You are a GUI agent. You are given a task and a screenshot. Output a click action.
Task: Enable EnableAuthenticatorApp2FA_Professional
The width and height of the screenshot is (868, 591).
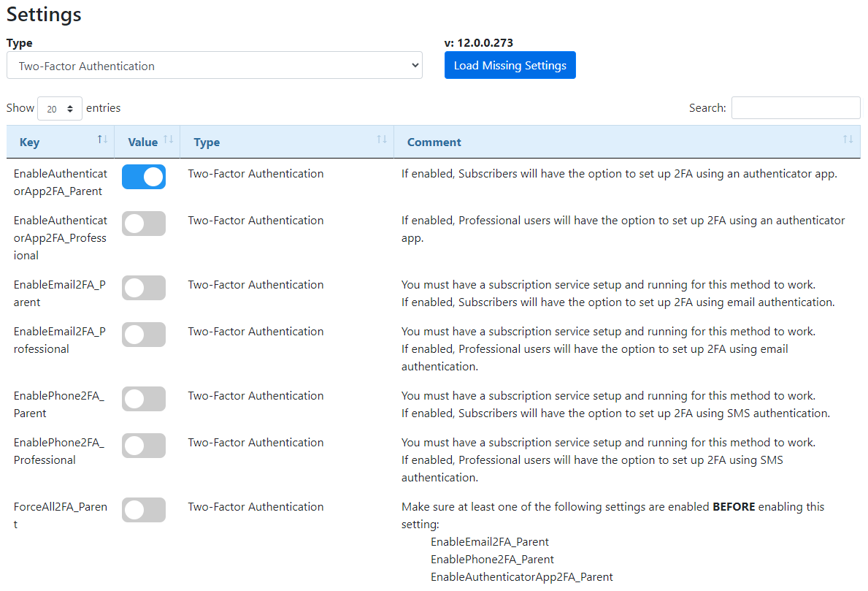143,224
